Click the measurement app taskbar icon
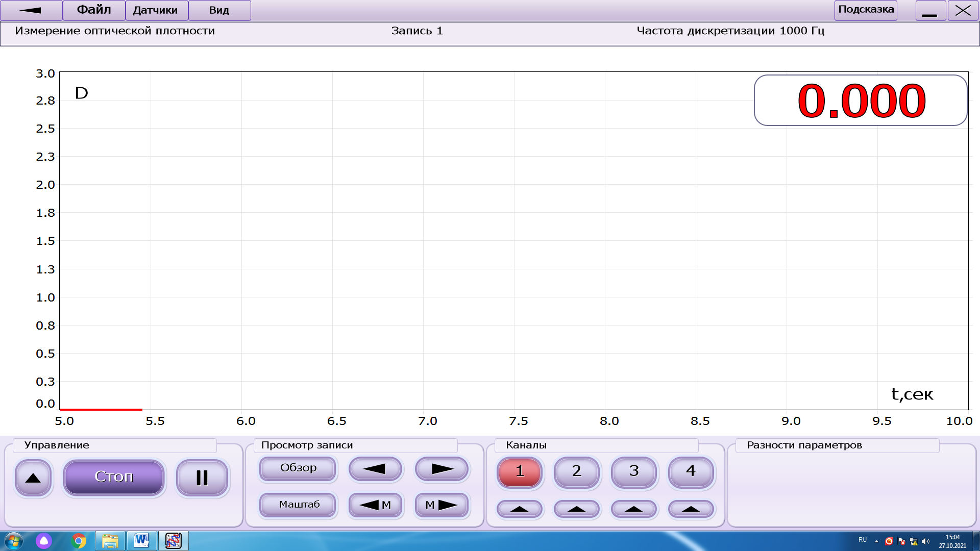This screenshot has width=980, height=551. pyautogui.click(x=174, y=541)
